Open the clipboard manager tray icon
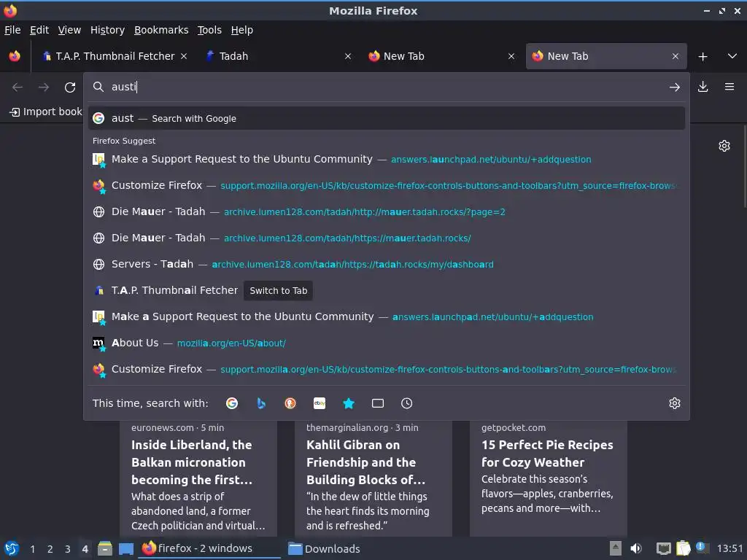Image resolution: width=747 pixels, height=560 pixels. [x=683, y=548]
